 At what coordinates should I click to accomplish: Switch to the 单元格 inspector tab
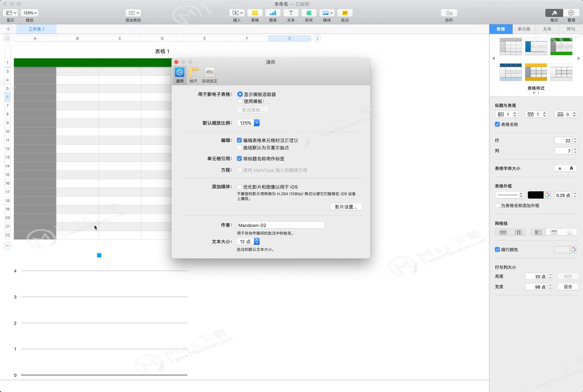(x=524, y=29)
